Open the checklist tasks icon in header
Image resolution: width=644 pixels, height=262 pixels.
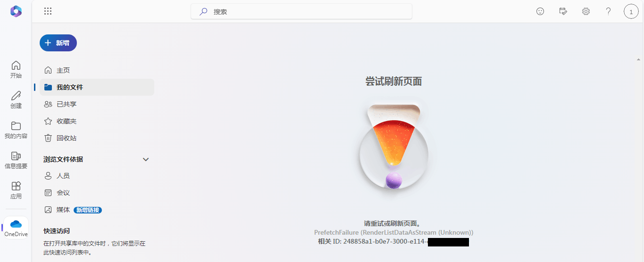pyautogui.click(x=563, y=11)
